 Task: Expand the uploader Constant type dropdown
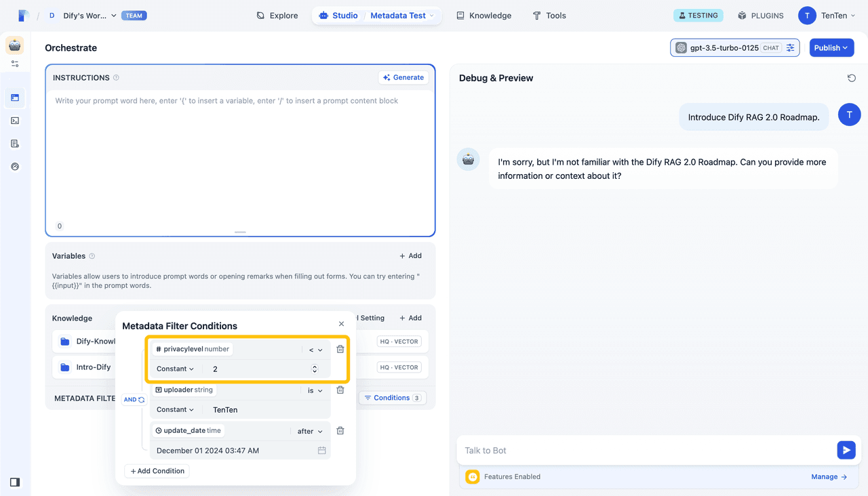175,410
